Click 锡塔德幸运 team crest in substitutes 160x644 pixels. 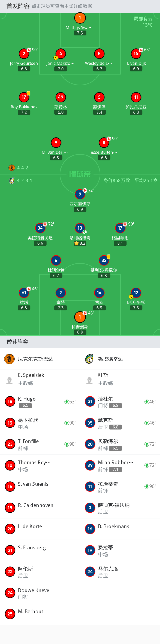[x=90, y=359]
